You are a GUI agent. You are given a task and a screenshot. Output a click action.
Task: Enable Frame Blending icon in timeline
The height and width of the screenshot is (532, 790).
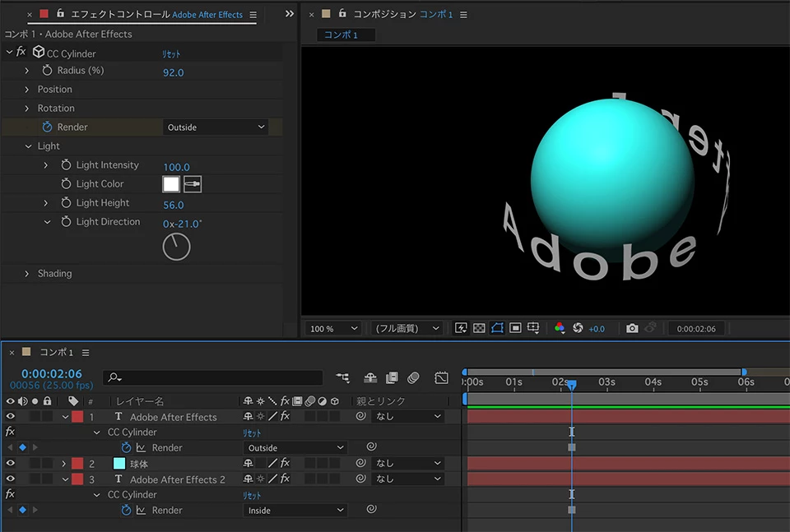tap(392, 377)
